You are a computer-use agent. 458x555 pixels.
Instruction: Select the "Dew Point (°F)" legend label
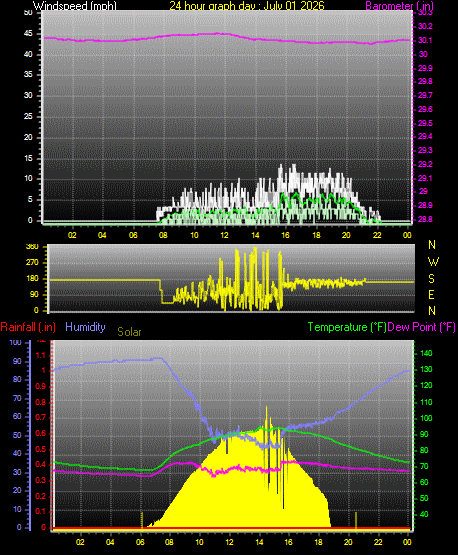422,327
